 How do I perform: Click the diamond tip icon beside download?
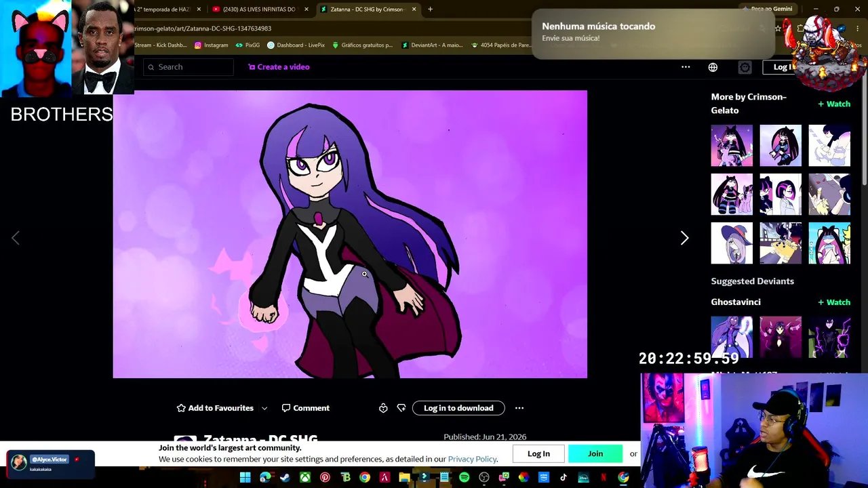coord(401,408)
